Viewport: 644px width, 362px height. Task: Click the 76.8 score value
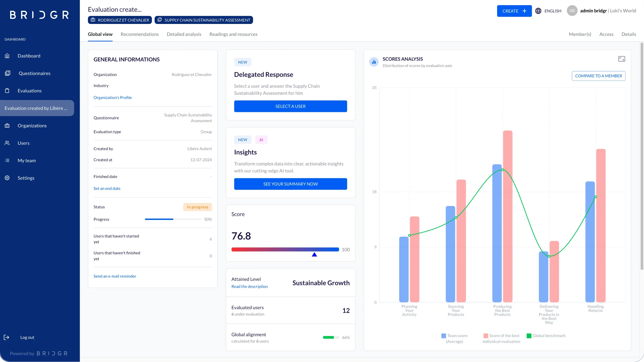pyautogui.click(x=241, y=236)
